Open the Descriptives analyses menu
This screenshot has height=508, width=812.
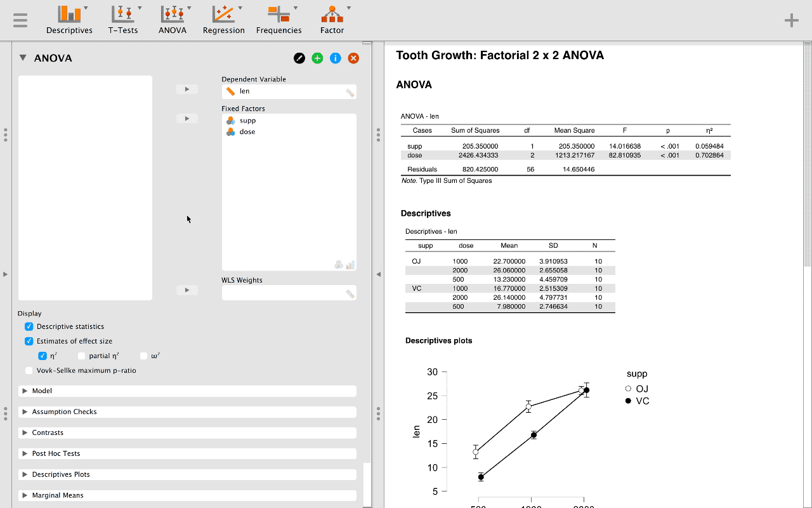click(x=69, y=20)
